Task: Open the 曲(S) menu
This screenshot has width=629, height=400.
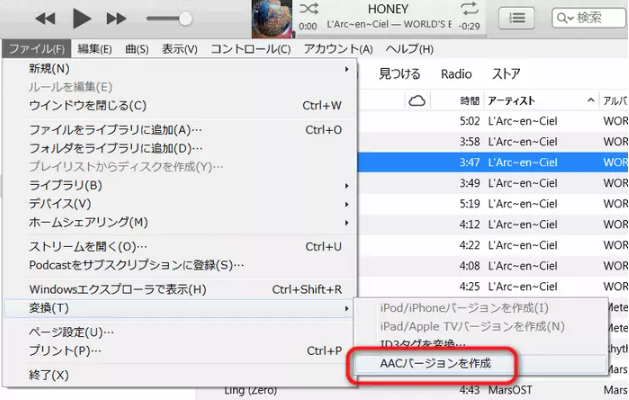Action: coord(137,49)
